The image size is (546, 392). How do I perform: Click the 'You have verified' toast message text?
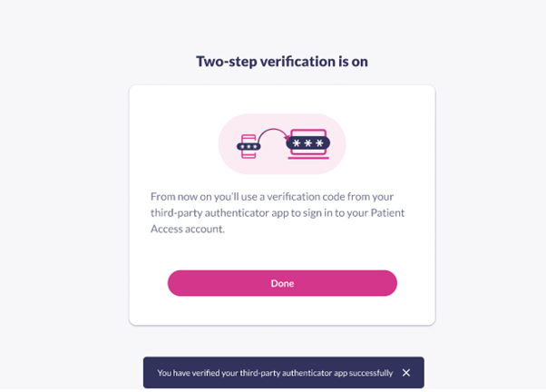[275, 373]
